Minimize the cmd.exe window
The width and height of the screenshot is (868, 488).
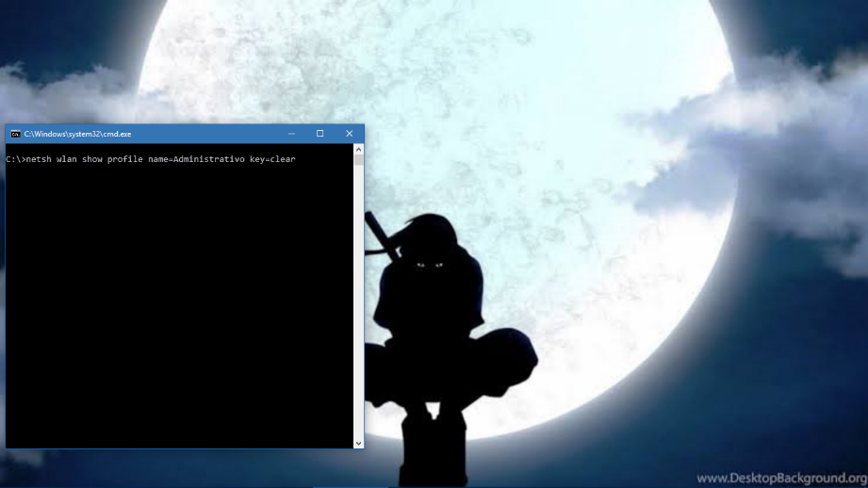click(292, 134)
